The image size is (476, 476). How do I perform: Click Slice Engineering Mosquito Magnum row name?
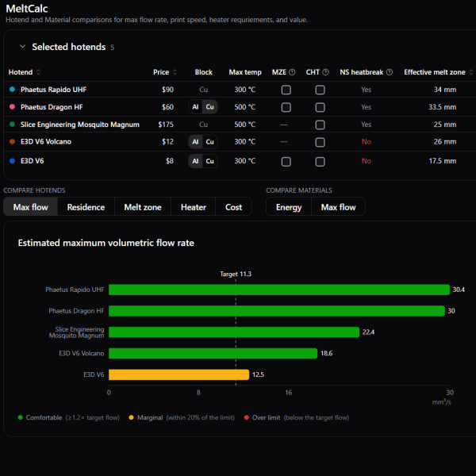pos(80,125)
